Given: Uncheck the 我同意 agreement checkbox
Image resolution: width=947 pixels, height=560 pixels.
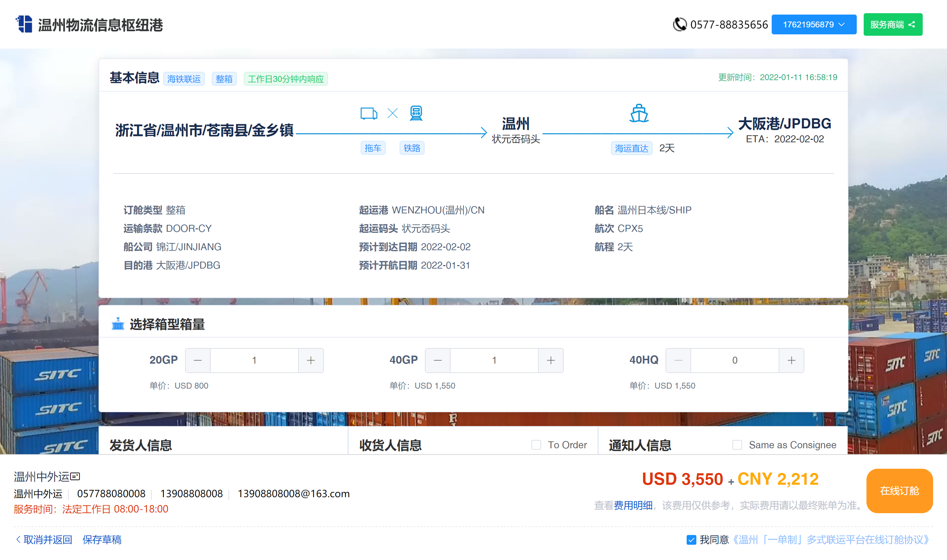Looking at the screenshot, I should point(691,540).
